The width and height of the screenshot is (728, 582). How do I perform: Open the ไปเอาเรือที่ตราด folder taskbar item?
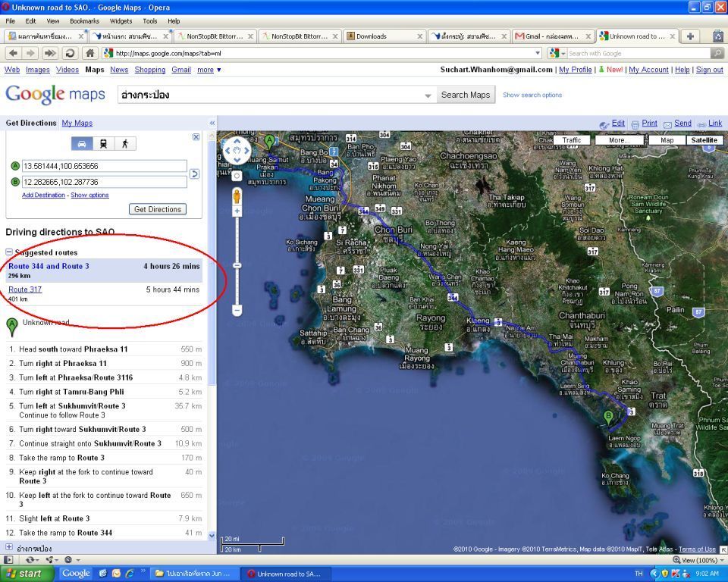click(x=194, y=574)
